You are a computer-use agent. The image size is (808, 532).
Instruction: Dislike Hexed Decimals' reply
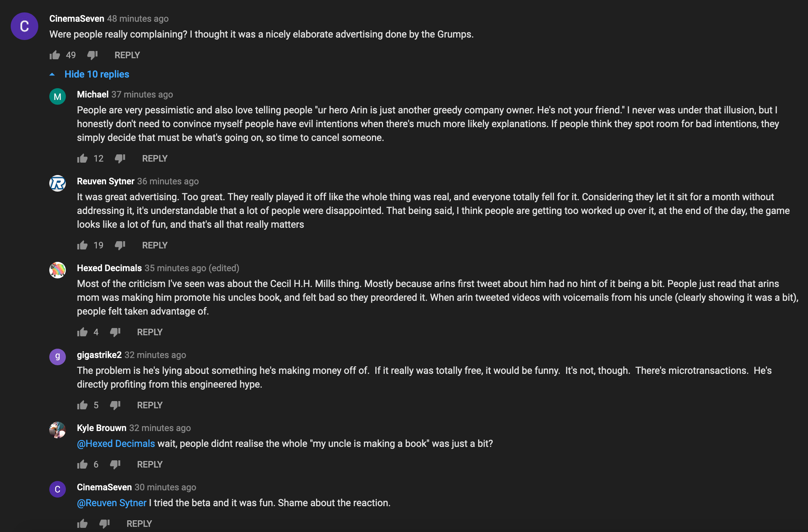pyautogui.click(x=115, y=332)
